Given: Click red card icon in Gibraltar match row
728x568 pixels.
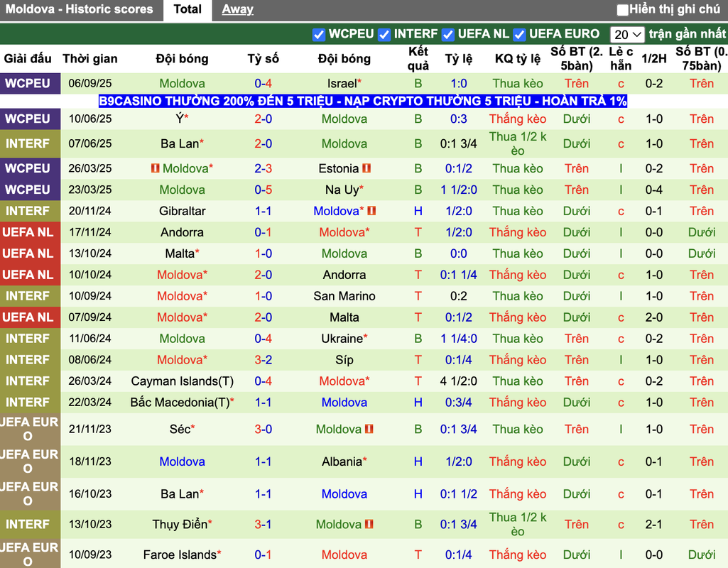Looking at the screenshot, I should [x=371, y=211].
